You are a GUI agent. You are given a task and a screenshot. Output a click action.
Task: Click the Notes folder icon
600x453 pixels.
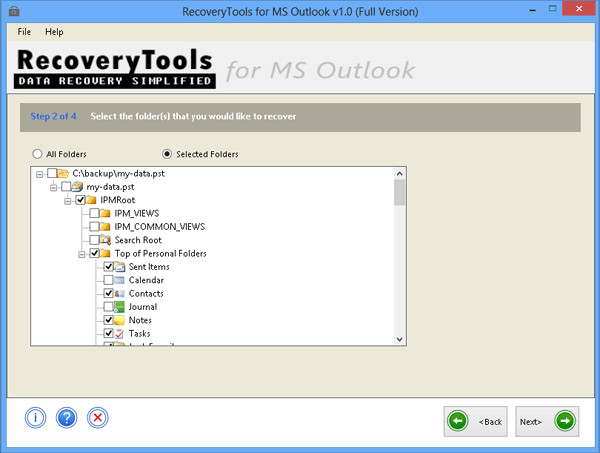click(x=119, y=320)
